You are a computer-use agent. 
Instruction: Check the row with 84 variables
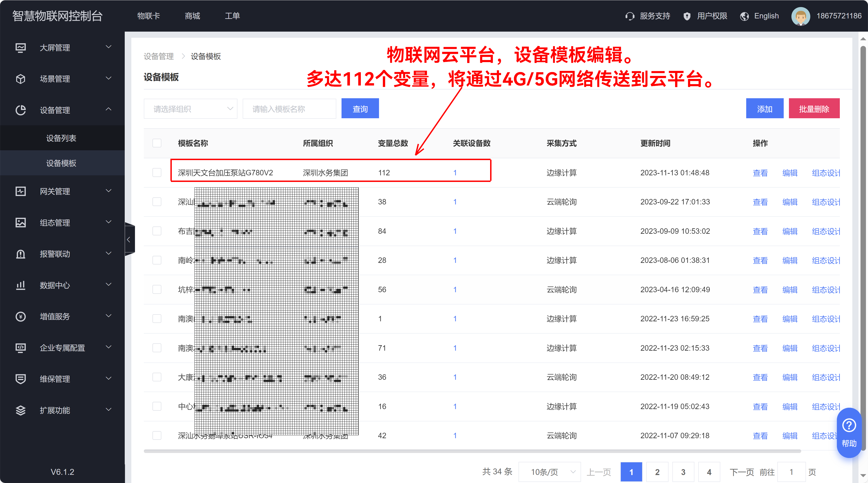157,231
